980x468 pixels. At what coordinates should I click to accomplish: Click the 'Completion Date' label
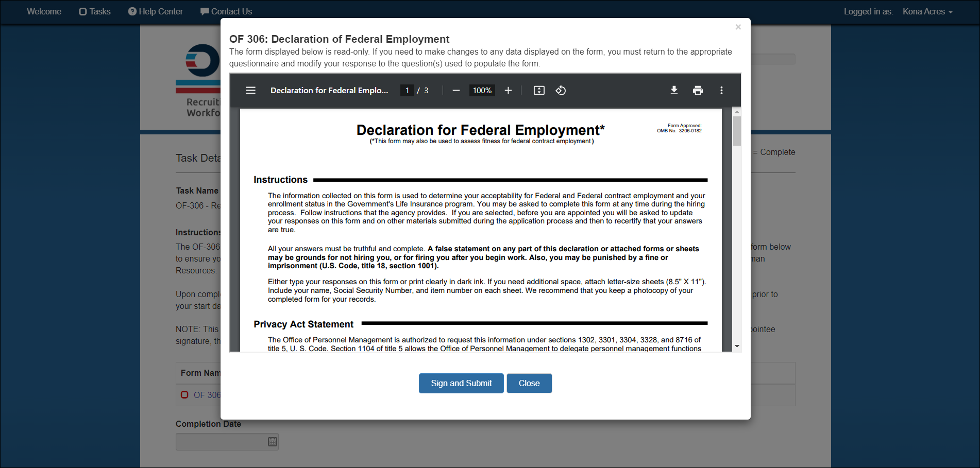pyautogui.click(x=208, y=424)
